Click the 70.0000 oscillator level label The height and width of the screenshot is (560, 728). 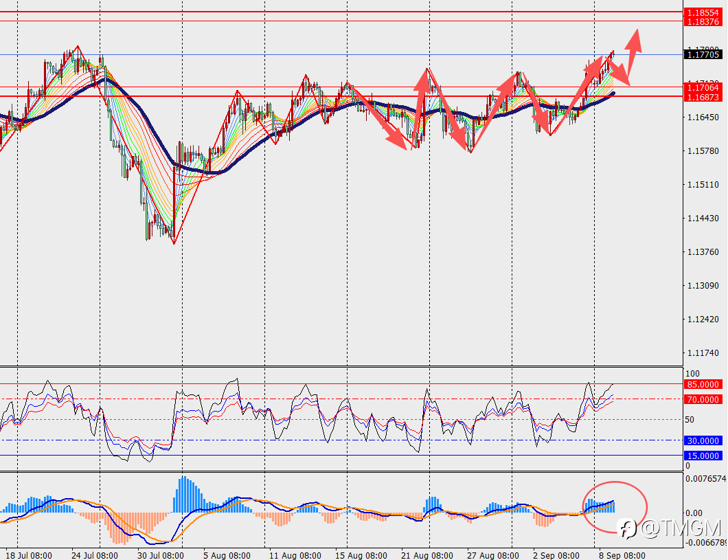[703, 399]
